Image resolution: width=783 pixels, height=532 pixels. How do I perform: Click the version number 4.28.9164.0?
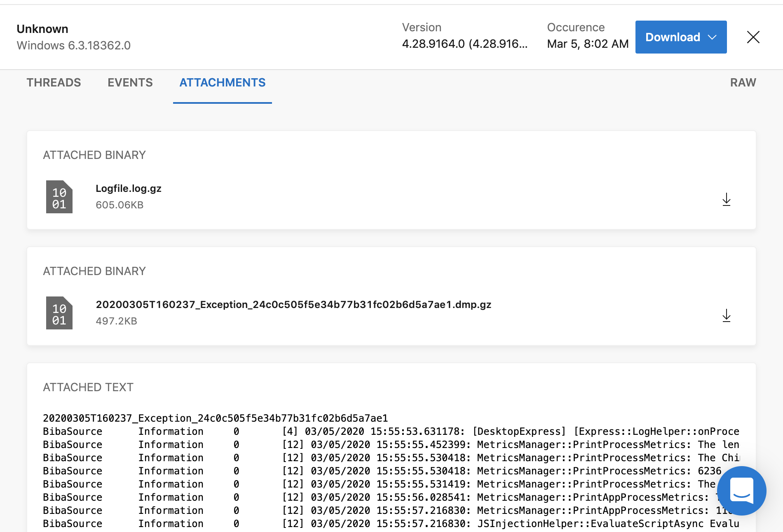(464, 44)
